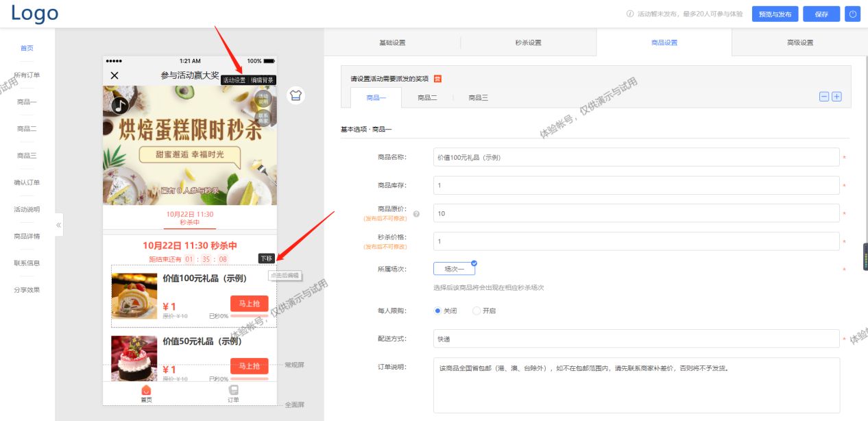Tap the 订单 order icon in phone bottom nav
Image resolution: width=868 pixels, height=421 pixels.
point(234,390)
